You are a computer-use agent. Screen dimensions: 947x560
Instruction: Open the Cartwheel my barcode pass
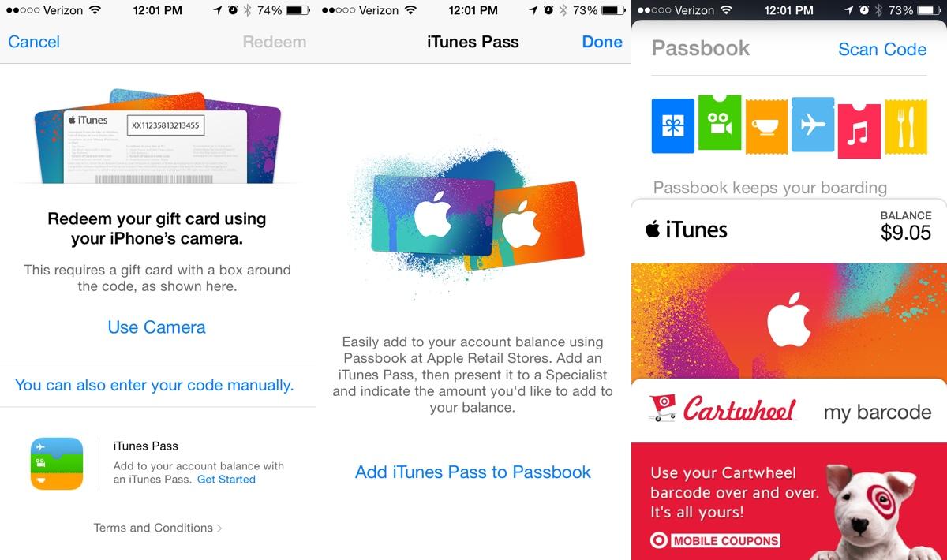tap(789, 410)
